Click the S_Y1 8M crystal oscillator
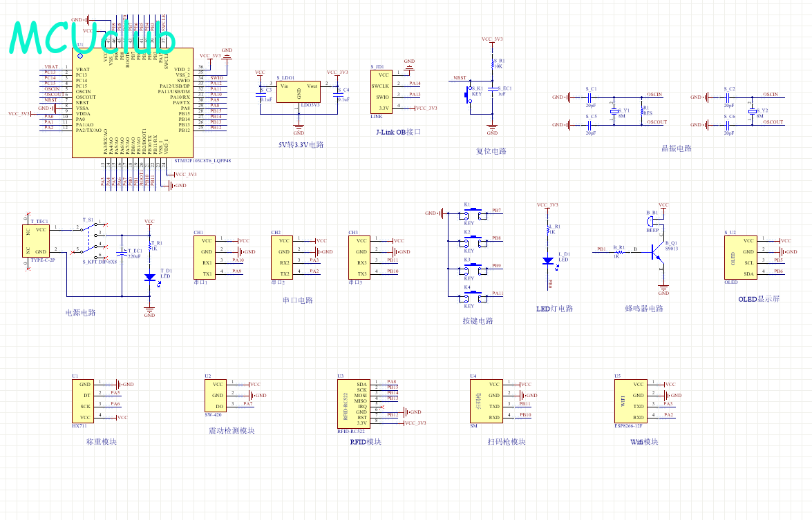Screen dimensions: 812x520 613,112
